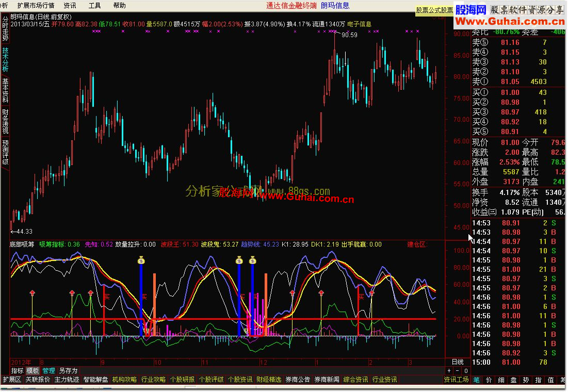Viewport: 568px width, 392px height.
Task: Select the 技术分析 side tab
Action: pyautogui.click(x=5, y=59)
